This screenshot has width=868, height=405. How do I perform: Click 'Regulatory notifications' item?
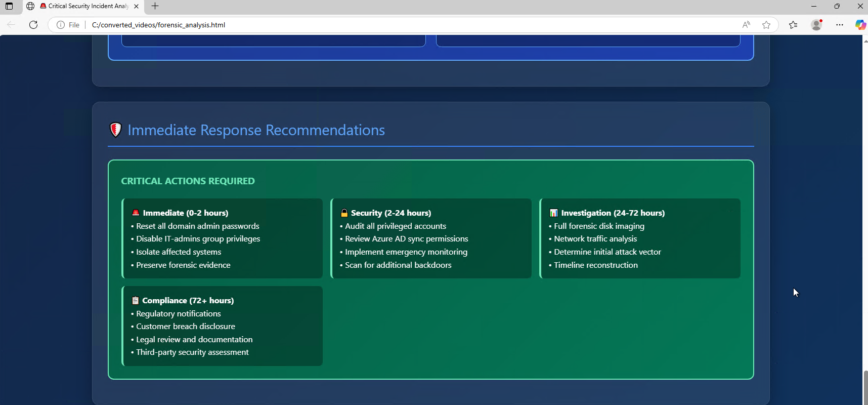(179, 314)
